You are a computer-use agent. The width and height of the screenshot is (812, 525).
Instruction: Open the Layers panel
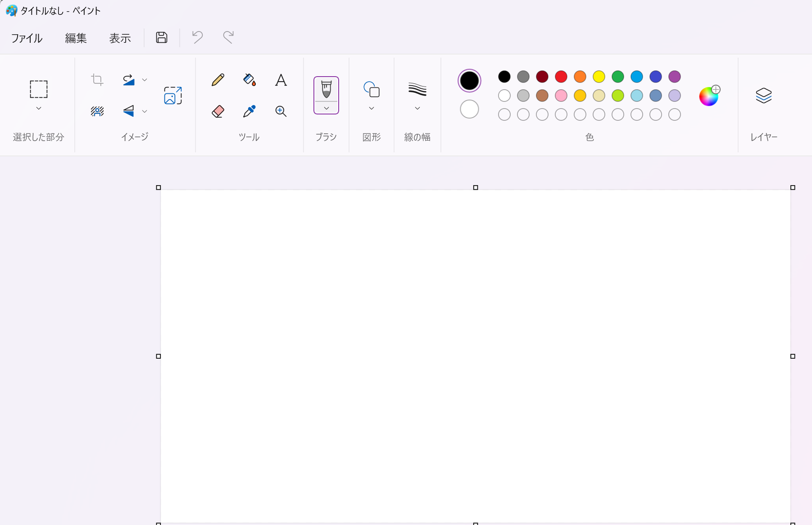pyautogui.click(x=763, y=96)
